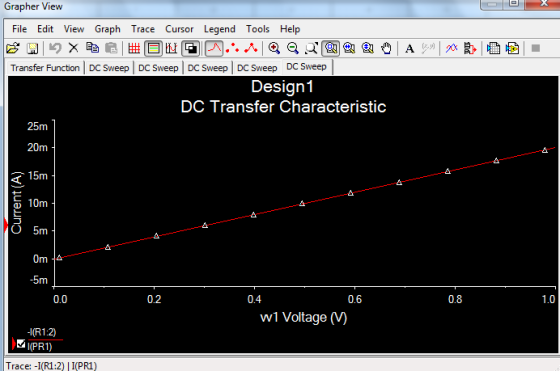Export graph data to Excel
Screen dimensions: 560x371
pyautogui.click(x=493, y=48)
